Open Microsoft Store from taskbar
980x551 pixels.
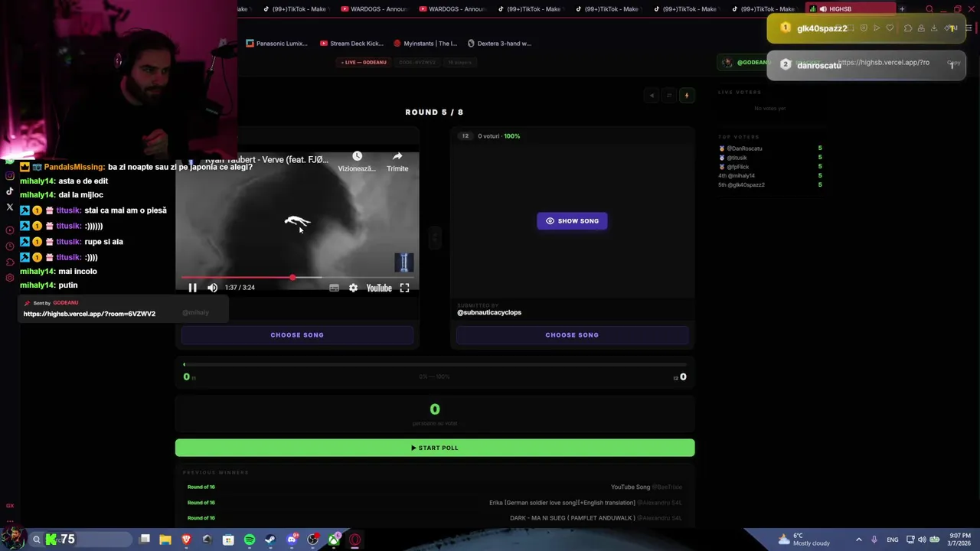click(228, 540)
